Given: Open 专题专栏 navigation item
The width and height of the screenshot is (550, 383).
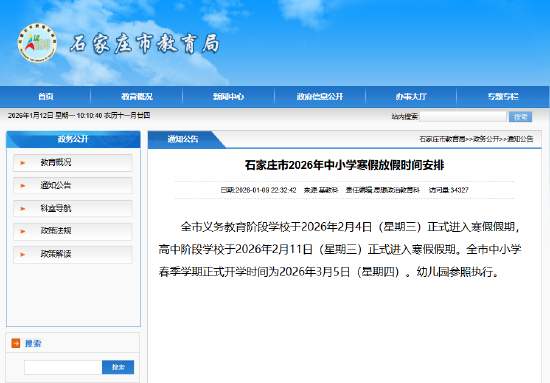Looking at the screenshot, I should click(503, 96).
